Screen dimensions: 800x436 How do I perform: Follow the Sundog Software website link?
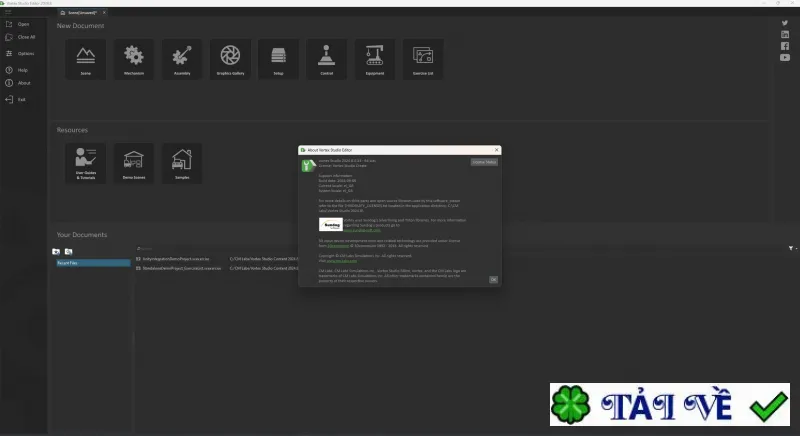(362, 230)
